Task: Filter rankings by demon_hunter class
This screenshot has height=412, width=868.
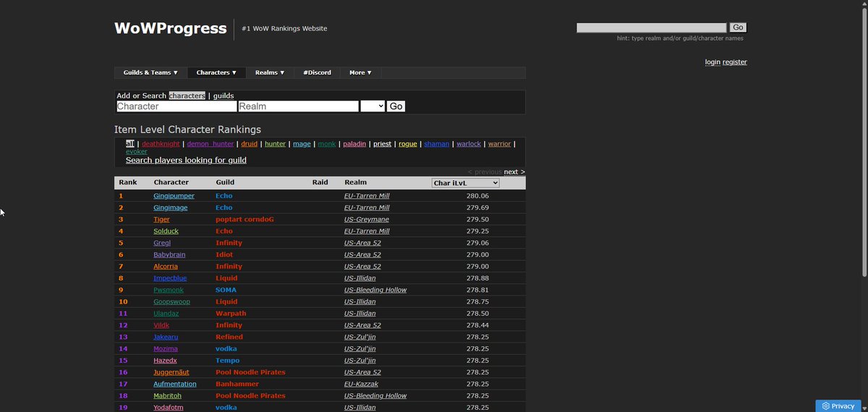Action: point(210,144)
